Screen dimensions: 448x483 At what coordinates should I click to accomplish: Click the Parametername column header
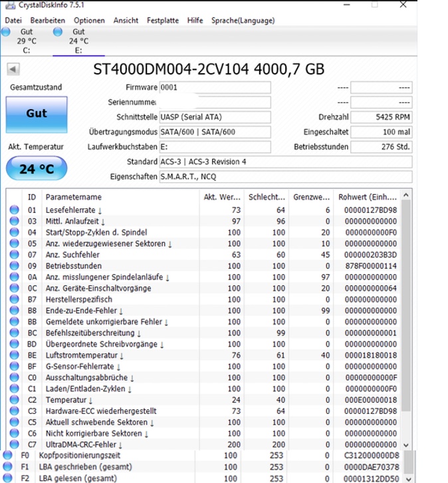[x=120, y=197]
